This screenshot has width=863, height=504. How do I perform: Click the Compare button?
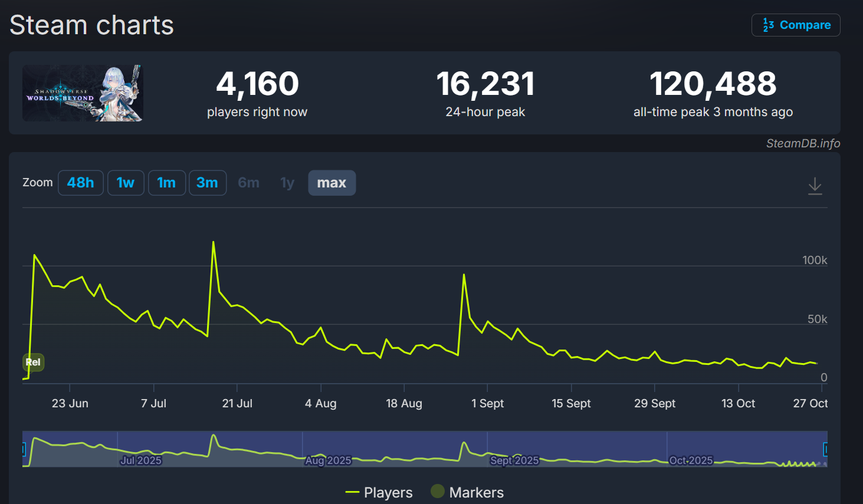(796, 25)
